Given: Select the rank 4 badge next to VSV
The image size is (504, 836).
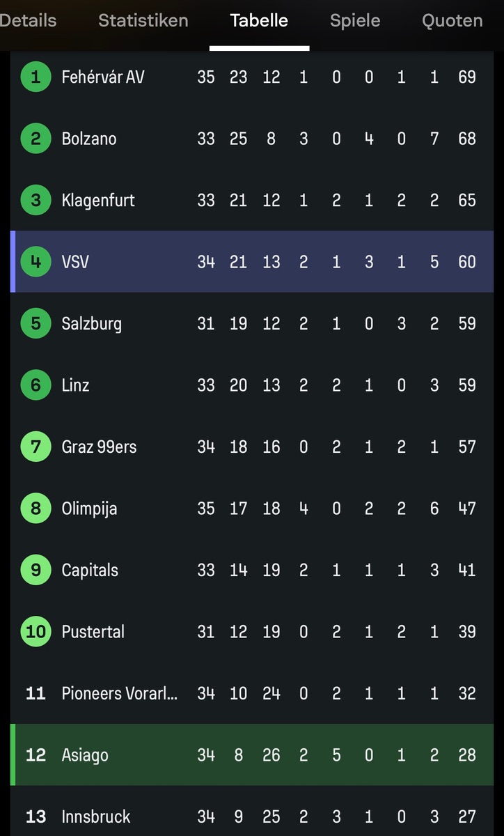Looking at the screenshot, I should [36, 262].
